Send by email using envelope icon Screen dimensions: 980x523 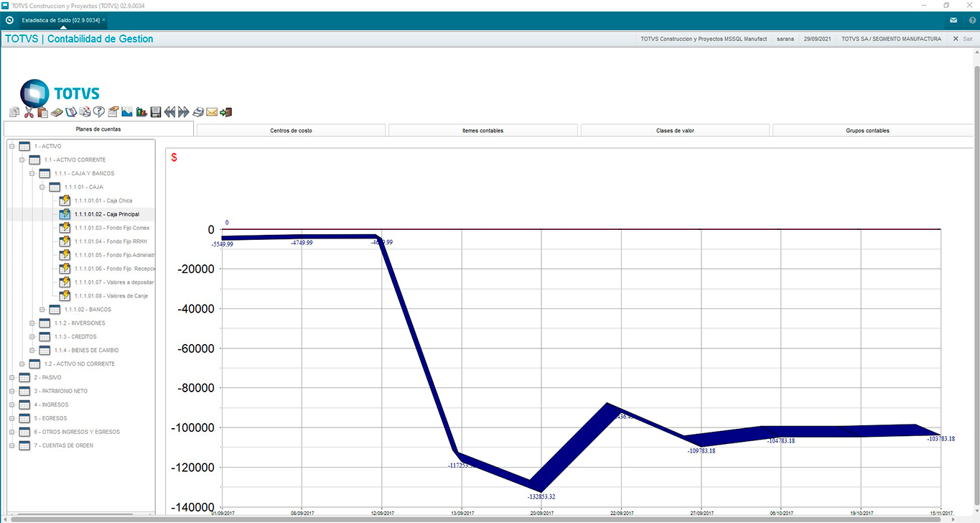coord(212,112)
